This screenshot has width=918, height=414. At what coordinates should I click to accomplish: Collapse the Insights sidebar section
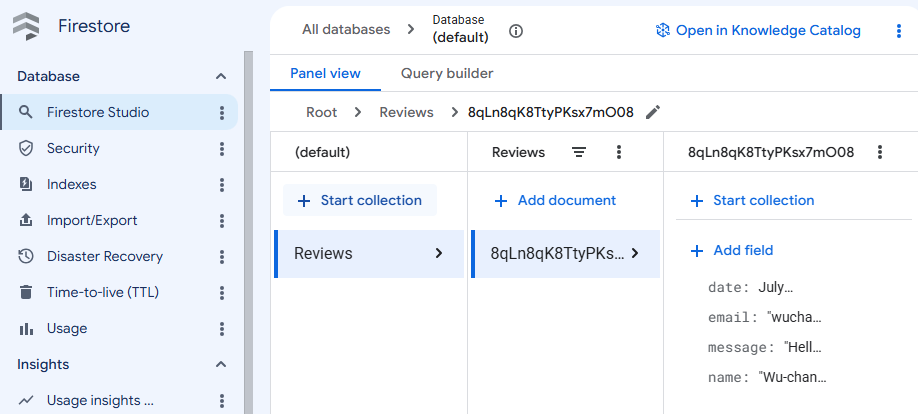(221, 364)
